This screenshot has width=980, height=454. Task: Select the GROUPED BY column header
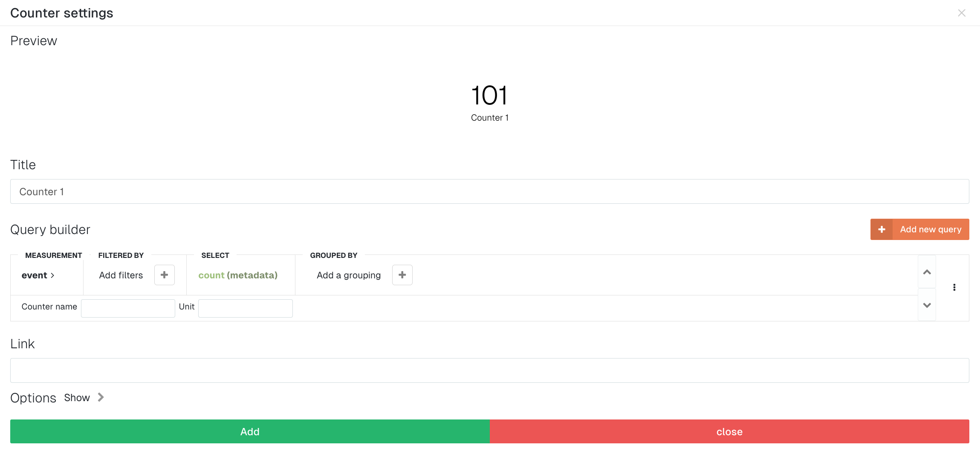[333, 255]
